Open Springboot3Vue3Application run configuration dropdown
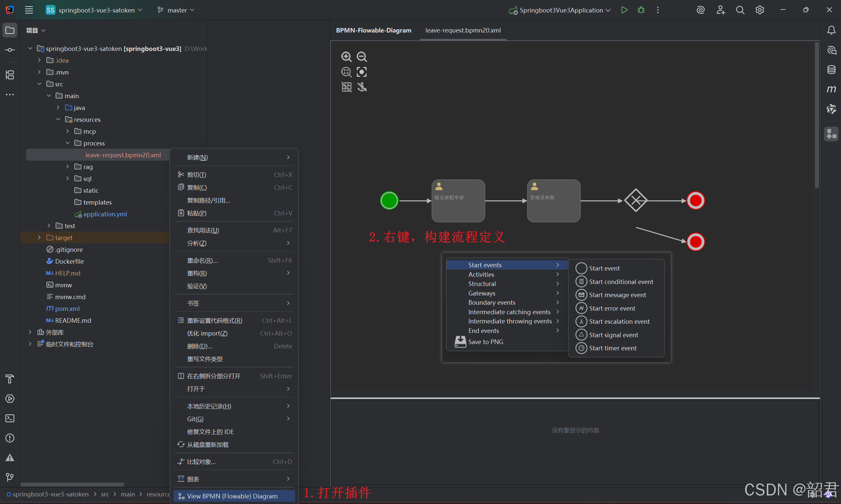Screen dimensions: 841x504 coord(561,10)
